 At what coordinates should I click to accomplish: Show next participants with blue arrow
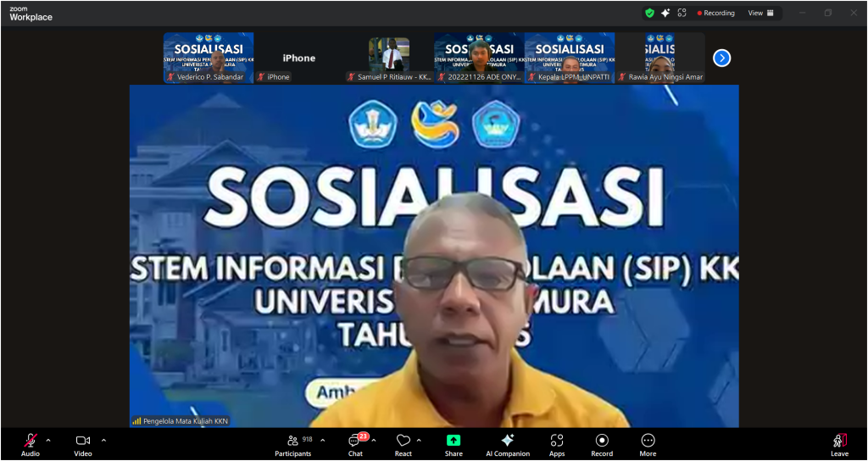pos(721,58)
